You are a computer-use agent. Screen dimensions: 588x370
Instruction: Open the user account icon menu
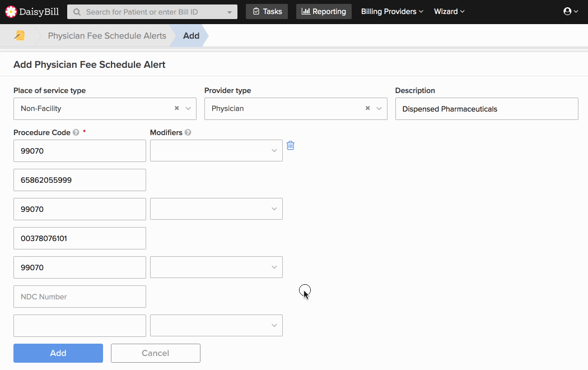tap(571, 11)
